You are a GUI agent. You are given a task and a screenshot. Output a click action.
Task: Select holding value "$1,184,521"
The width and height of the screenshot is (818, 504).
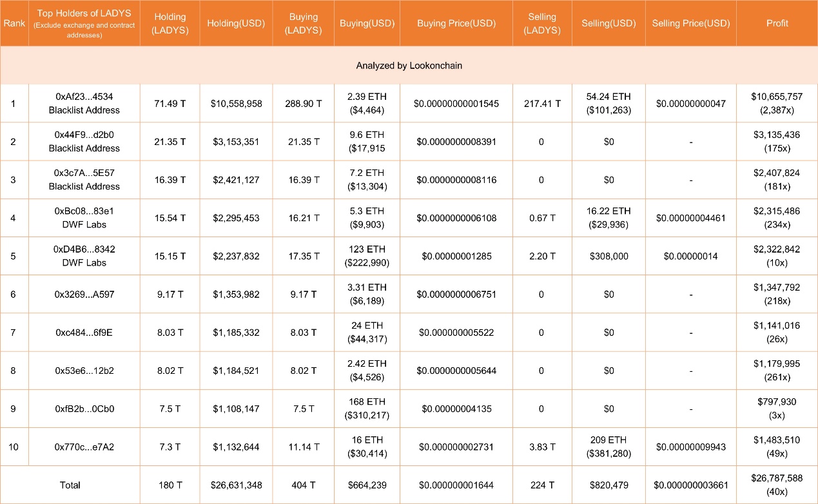point(237,371)
